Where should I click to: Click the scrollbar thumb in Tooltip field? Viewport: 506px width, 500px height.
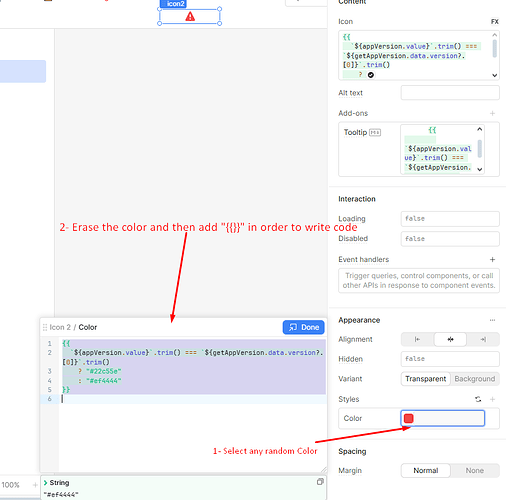(480, 149)
